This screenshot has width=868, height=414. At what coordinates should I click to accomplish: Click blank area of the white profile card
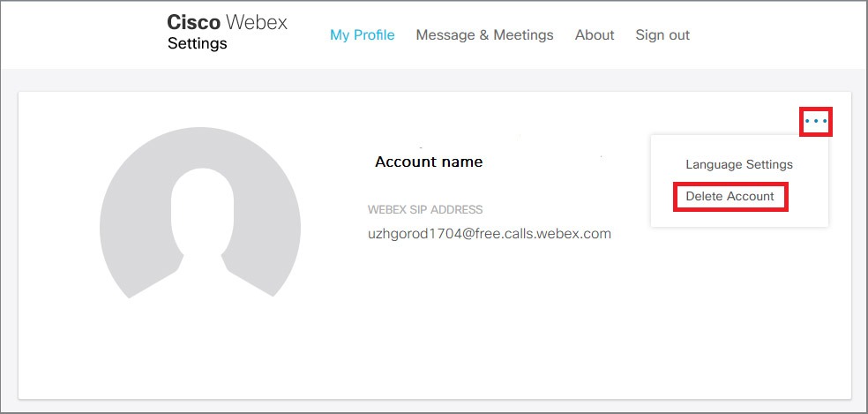click(498, 333)
